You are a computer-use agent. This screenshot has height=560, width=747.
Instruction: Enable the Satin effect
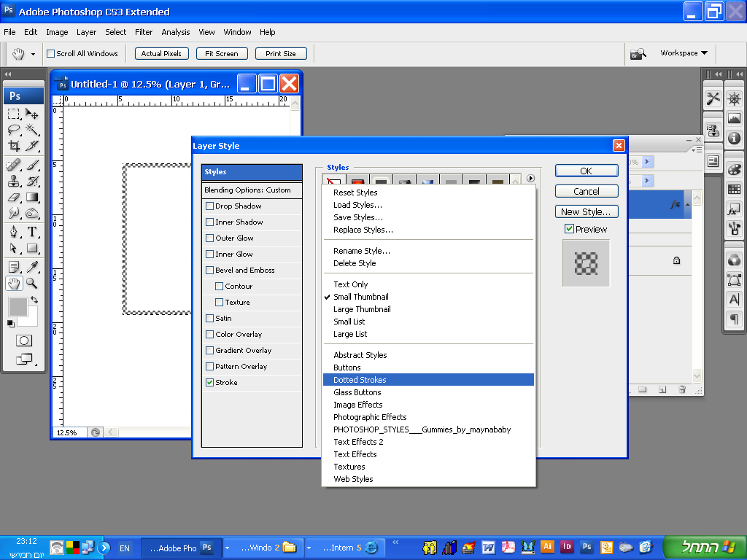pos(209,318)
